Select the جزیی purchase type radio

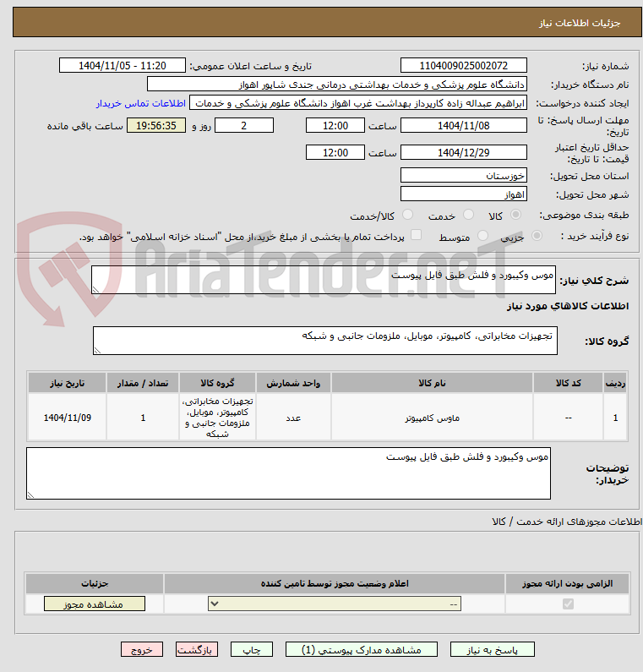point(537,236)
